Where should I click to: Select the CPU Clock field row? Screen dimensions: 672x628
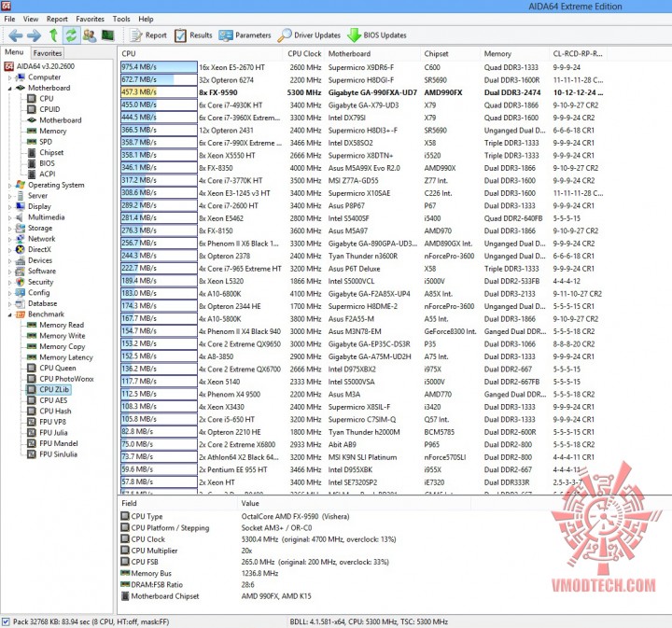[x=259, y=539]
